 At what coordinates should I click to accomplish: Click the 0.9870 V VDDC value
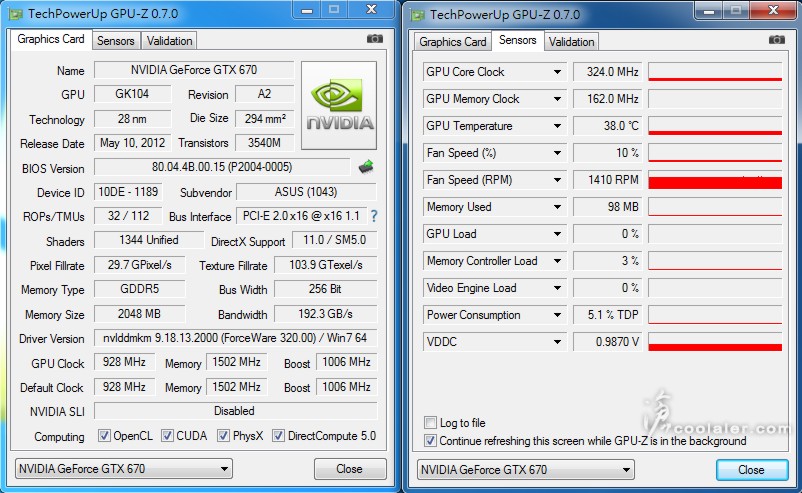coord(607,342)
